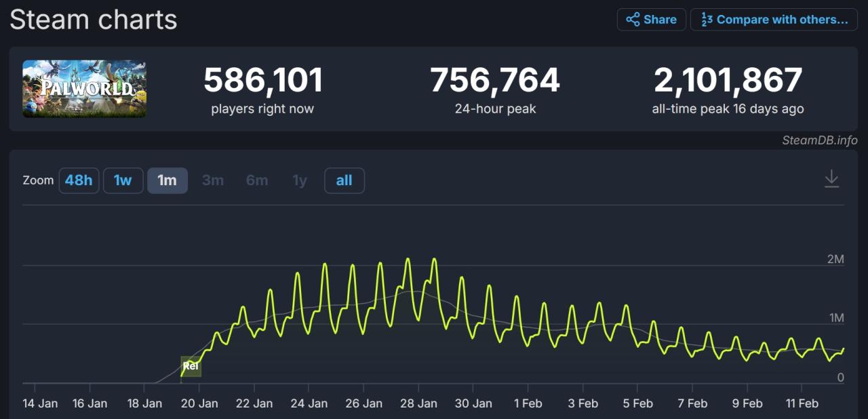Image resolution: width=868 pixels, height=419 pixels.
Task: Click the Steam charts heading
Action: pyautogui.click(x=94, y=20)
